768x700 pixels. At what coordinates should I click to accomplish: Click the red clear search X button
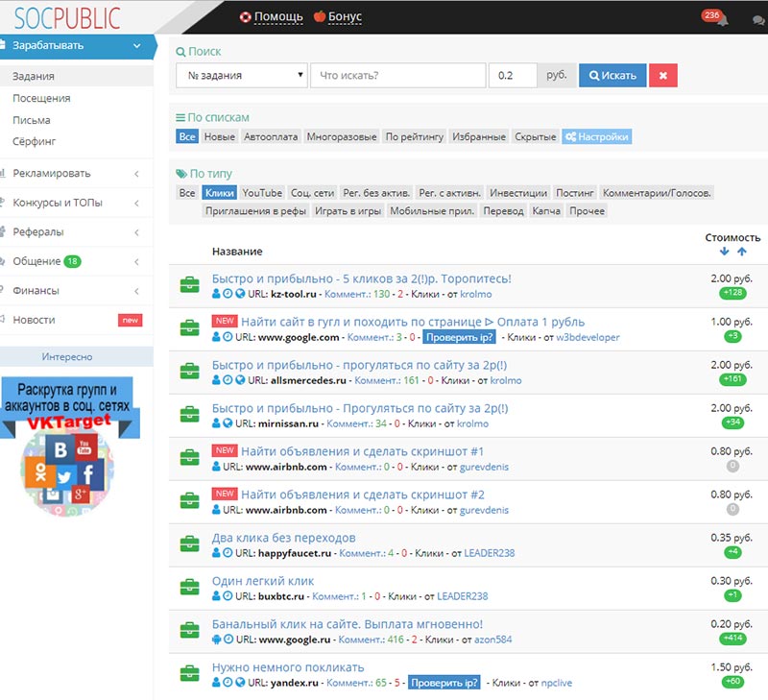(663, 75)
